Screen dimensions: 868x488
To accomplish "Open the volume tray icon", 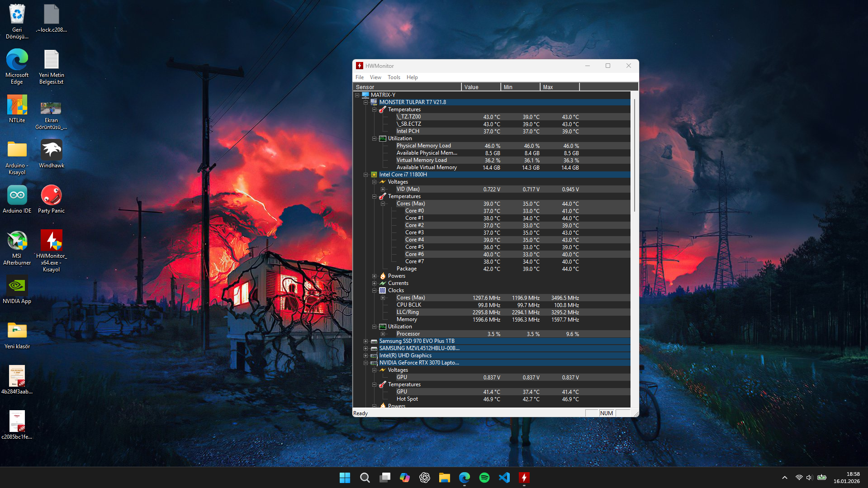I will pos(809,478).
